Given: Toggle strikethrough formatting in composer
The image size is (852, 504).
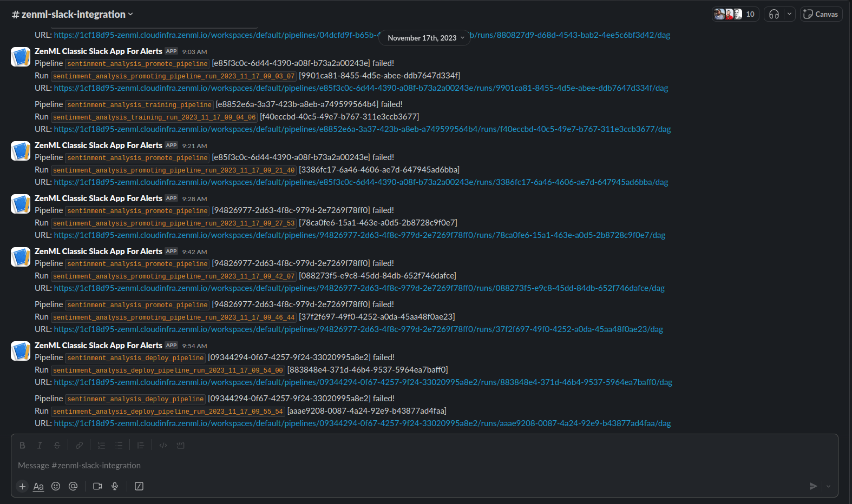Looking at the screenshot, I should pyautogui.click(x=57, y=446).
